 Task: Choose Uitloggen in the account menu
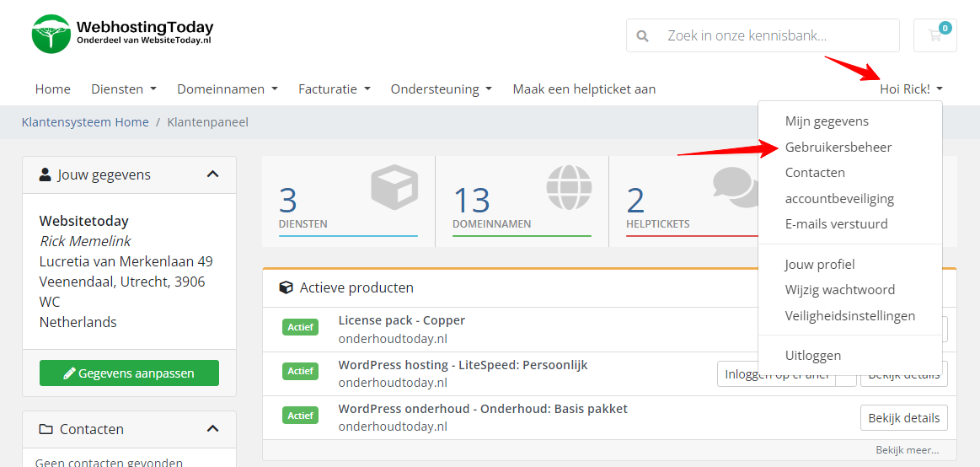(x=812, y=355)
